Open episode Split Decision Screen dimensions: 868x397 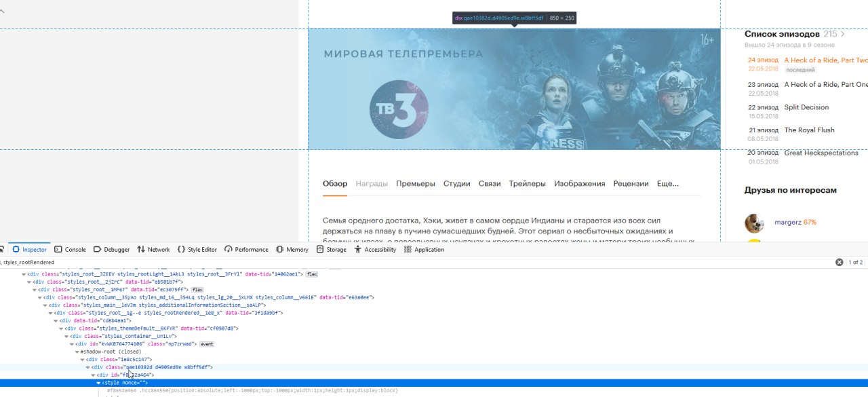pos(806,107)
